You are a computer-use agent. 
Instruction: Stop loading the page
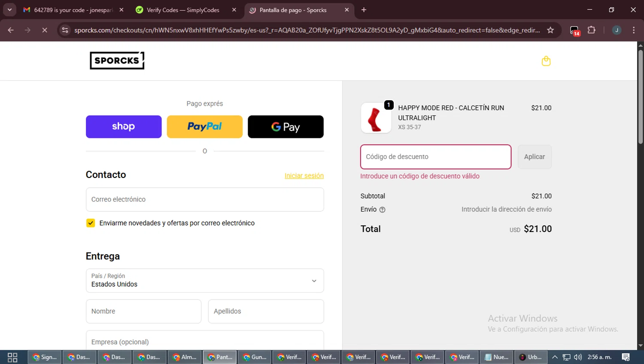45,30
